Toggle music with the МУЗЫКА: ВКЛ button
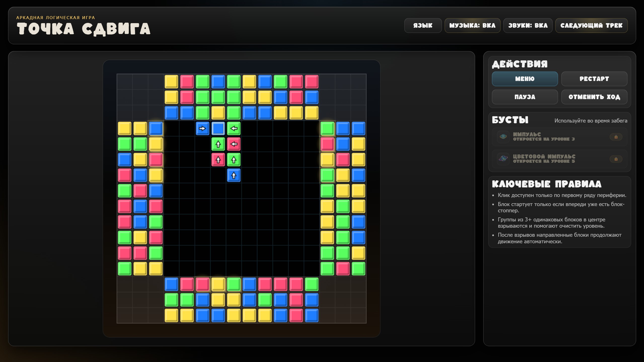The width and height of the screenshot is (644, 362). click(472, 25)
